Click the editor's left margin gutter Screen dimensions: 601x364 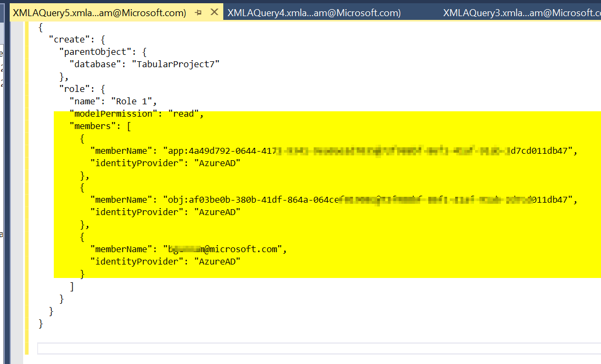tap(16, 161)
